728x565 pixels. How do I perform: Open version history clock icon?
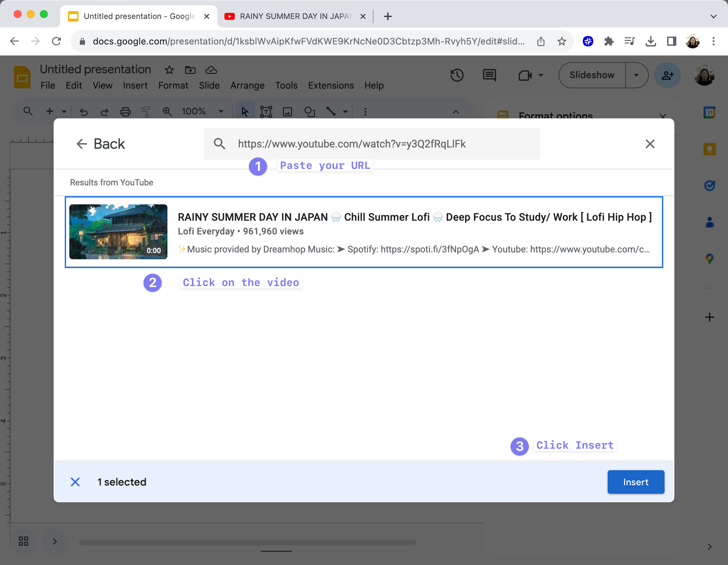pos(457,75)
